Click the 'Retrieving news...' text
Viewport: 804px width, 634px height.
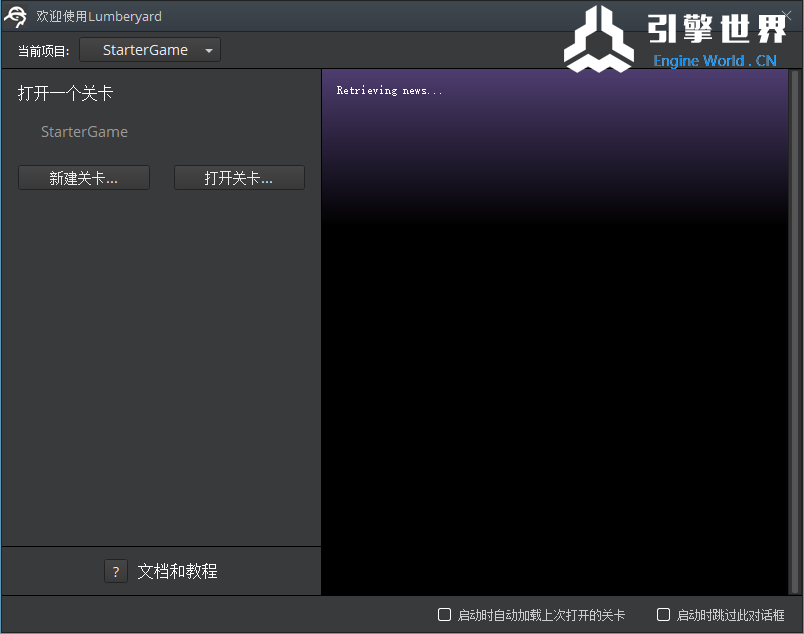pos(389,91)
